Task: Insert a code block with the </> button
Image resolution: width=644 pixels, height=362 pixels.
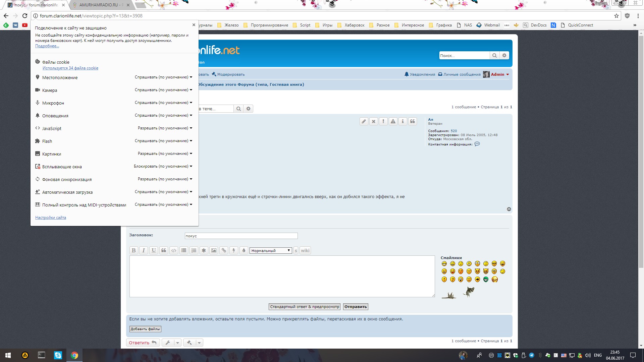Action: click(x=174, y=250)
